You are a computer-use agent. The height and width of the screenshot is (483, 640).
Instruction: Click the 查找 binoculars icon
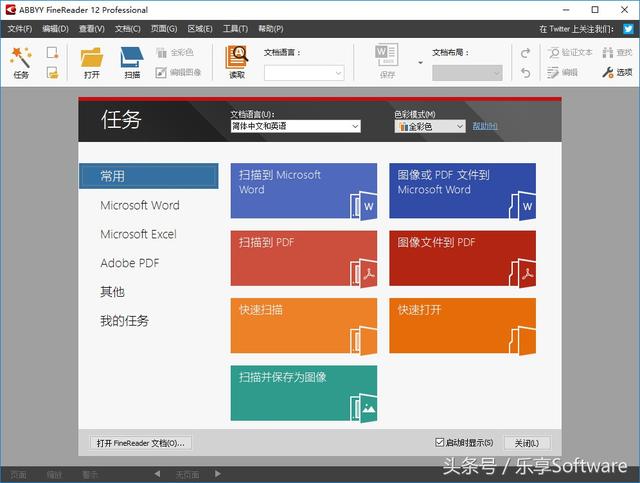pos(608,52)
